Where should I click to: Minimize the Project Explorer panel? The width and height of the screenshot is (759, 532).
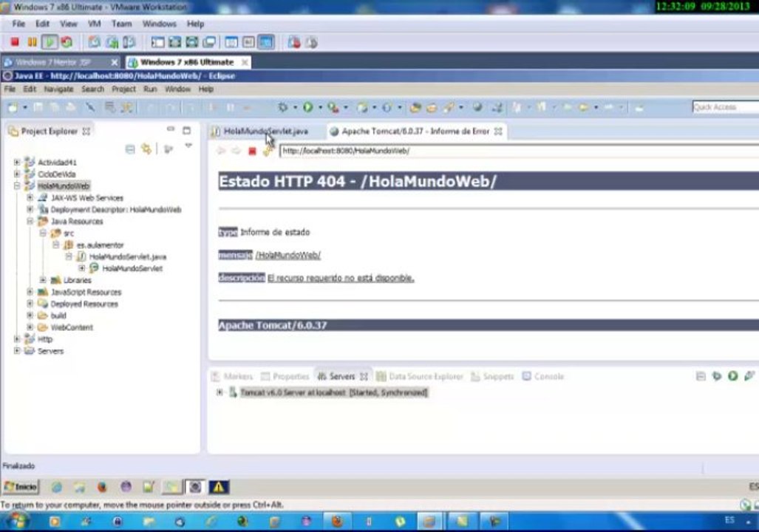pos(171,129)
